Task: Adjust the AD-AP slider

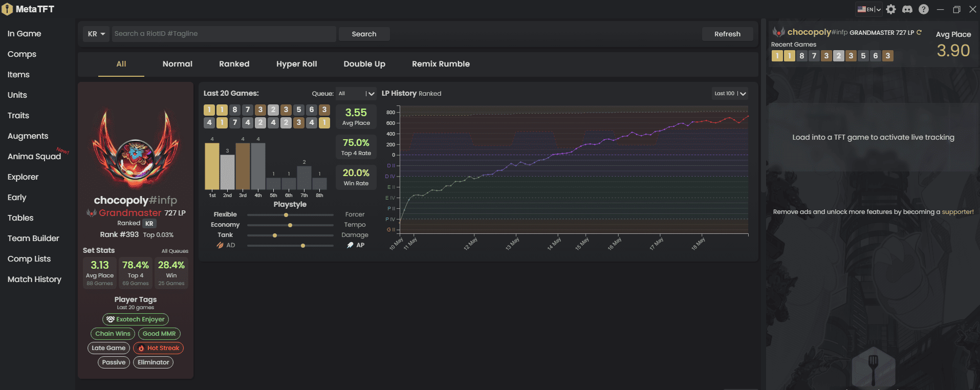Action: (x=290, y=246)
